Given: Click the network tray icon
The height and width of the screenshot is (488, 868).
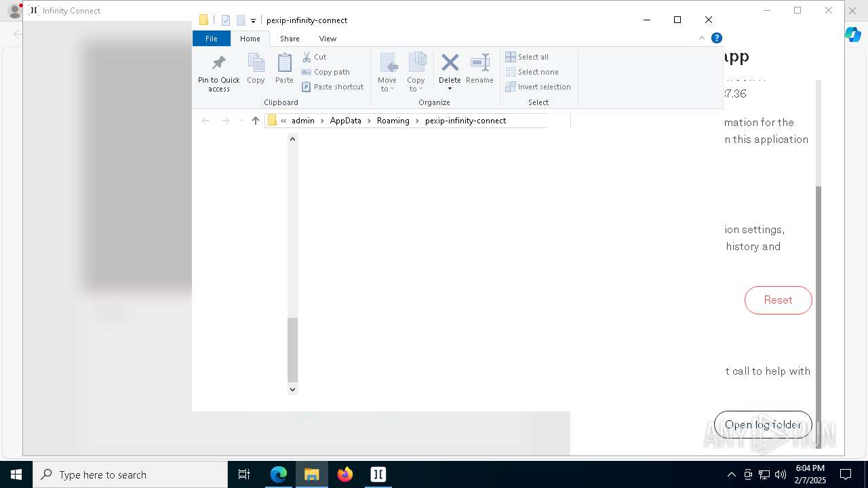Looking at the screenshot, I should coord(764,474).
